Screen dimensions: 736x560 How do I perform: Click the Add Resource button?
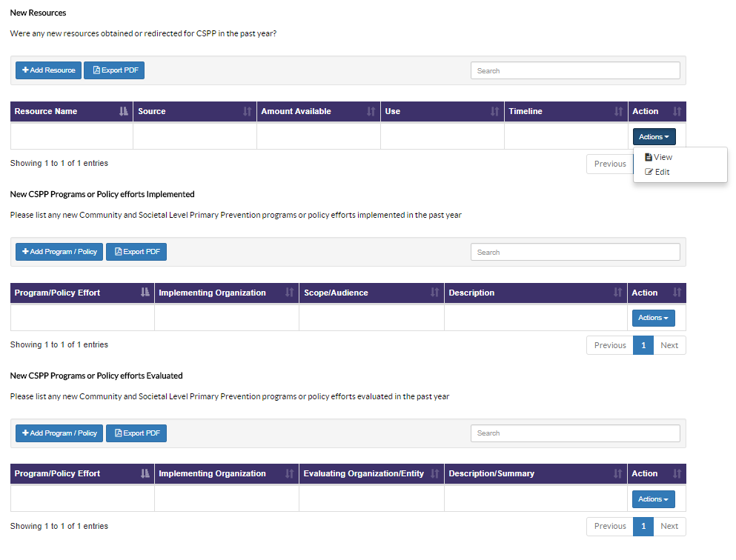click(48, 70)
